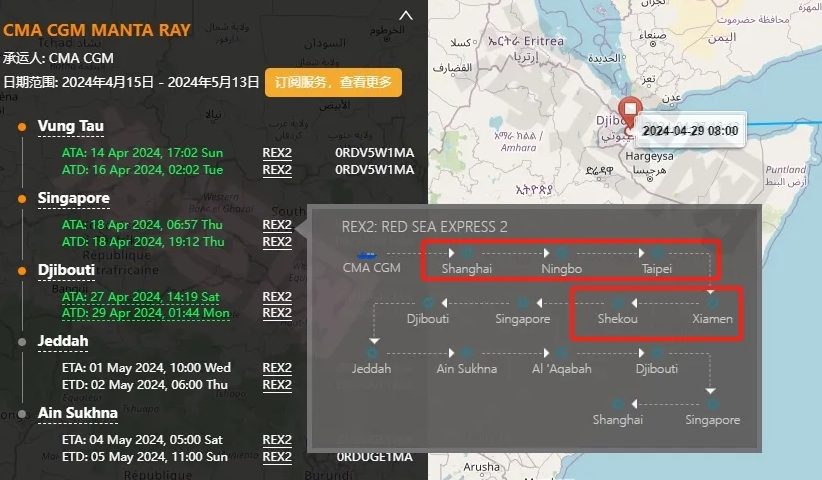Click REX2 link on Singapore ATA row

pos(277,225)
